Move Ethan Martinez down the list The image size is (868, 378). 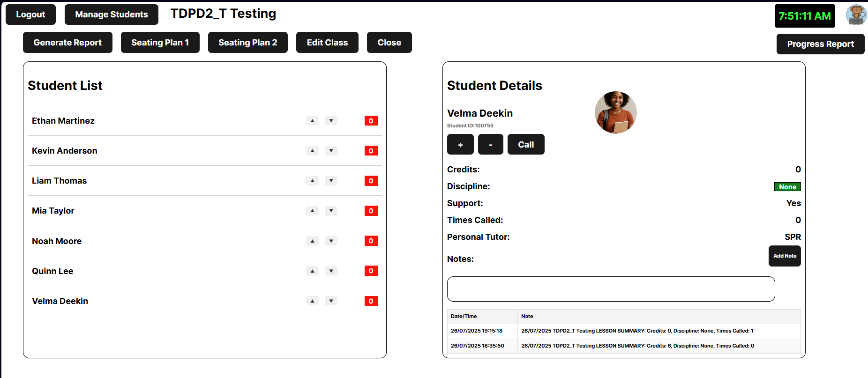tap(331, 121)
